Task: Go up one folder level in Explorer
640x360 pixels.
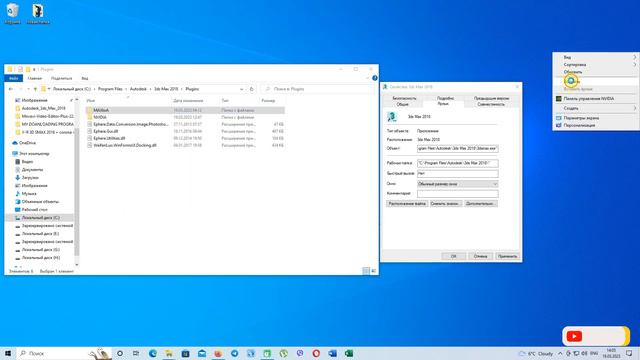Action: pyautogui.click(x=35, y=89)
